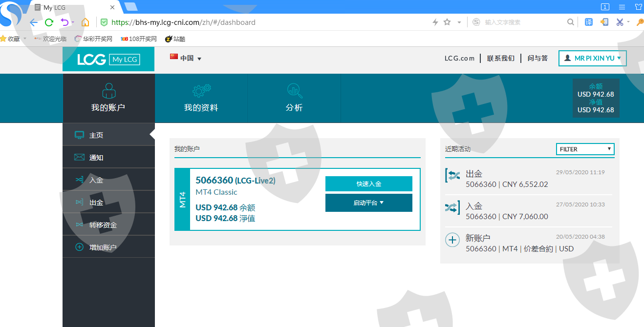
Task: Open the 欢迎光临 bookmark
Action: (50, 39)
